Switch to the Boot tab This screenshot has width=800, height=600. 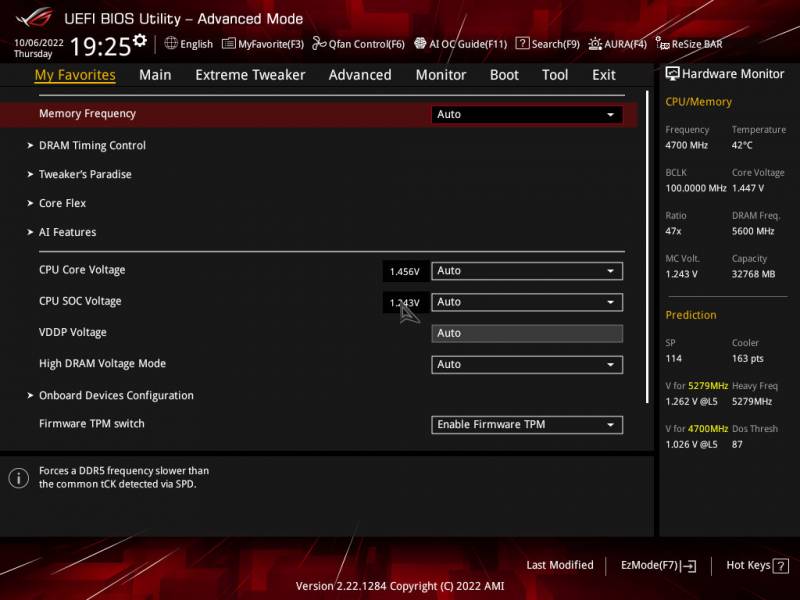click(504, 75)
